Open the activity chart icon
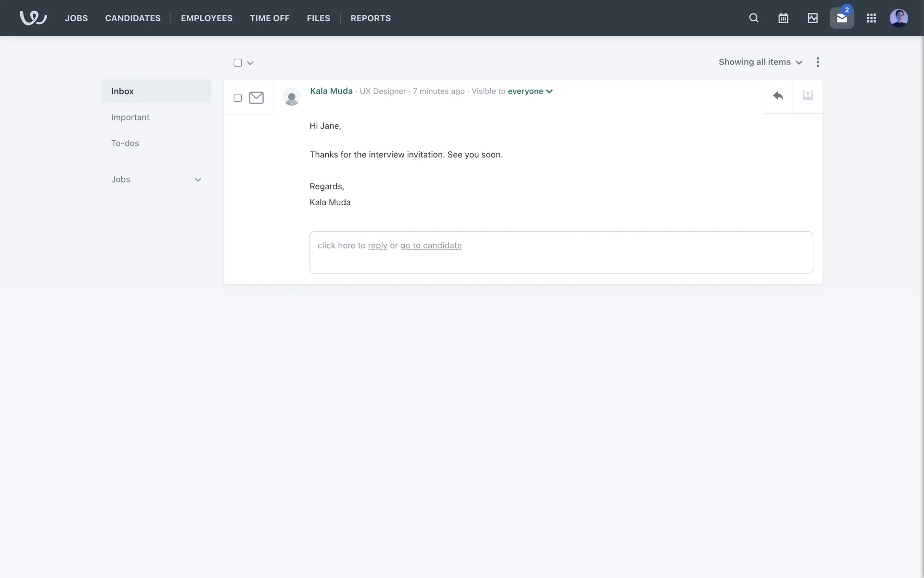Image resolution: width=924 pixels, height=578 pixels. coord(812,18)
